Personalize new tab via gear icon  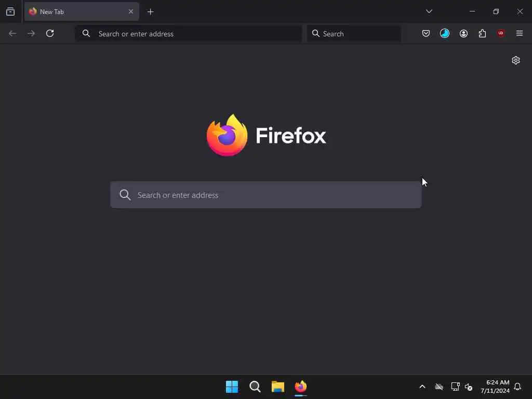coord(516,60)
